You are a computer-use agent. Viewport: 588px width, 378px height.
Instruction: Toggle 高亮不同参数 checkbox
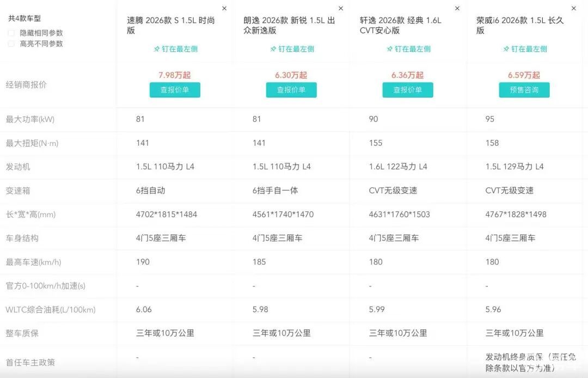coord(11,44)
